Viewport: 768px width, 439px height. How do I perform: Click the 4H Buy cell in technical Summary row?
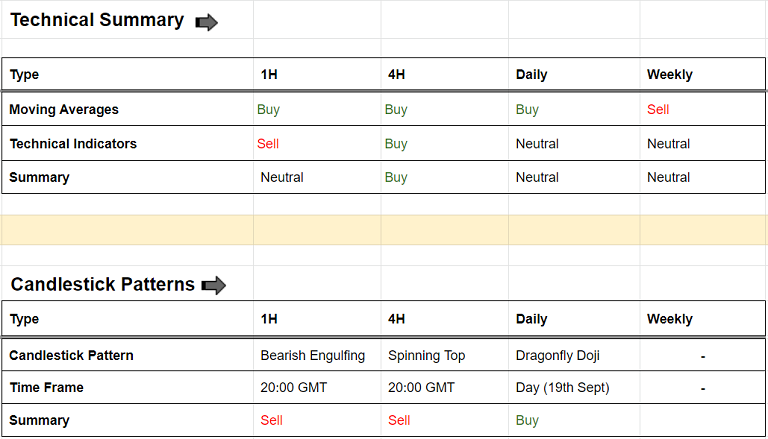point(396,178)
